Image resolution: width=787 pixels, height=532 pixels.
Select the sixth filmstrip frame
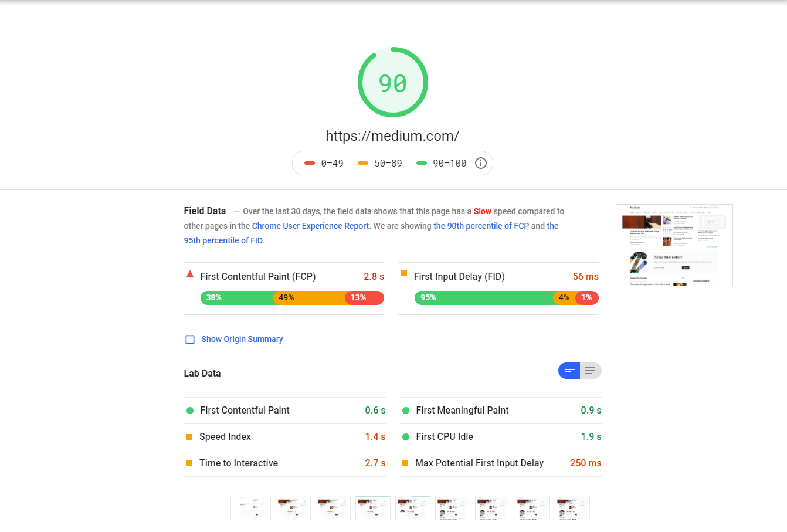pyautogui.click(x=413, y=508)
